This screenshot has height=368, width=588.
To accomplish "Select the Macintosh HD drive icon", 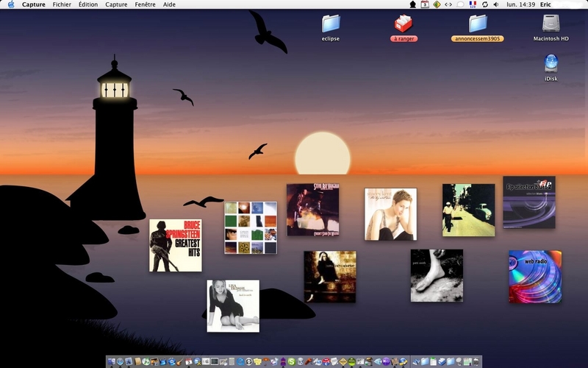I will pos(551,28).
